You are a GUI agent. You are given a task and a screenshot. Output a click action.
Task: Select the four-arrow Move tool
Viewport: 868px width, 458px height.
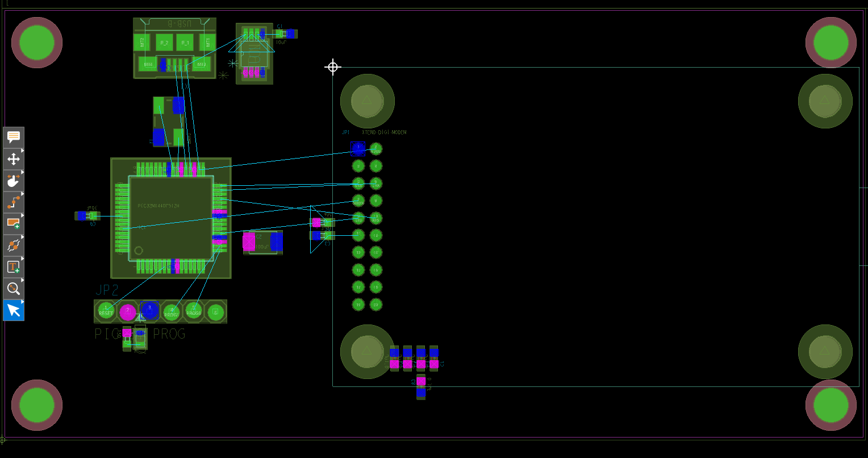coord(14,159)
